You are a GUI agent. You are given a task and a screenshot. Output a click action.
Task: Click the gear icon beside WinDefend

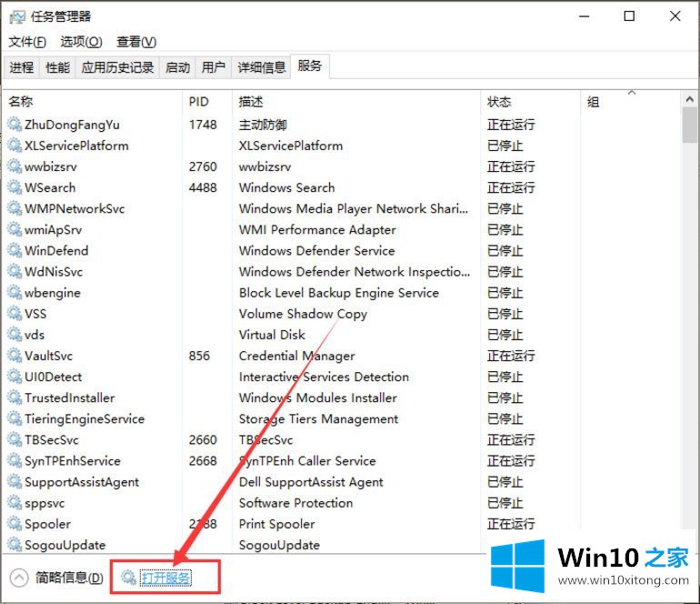tap(15, 250)
